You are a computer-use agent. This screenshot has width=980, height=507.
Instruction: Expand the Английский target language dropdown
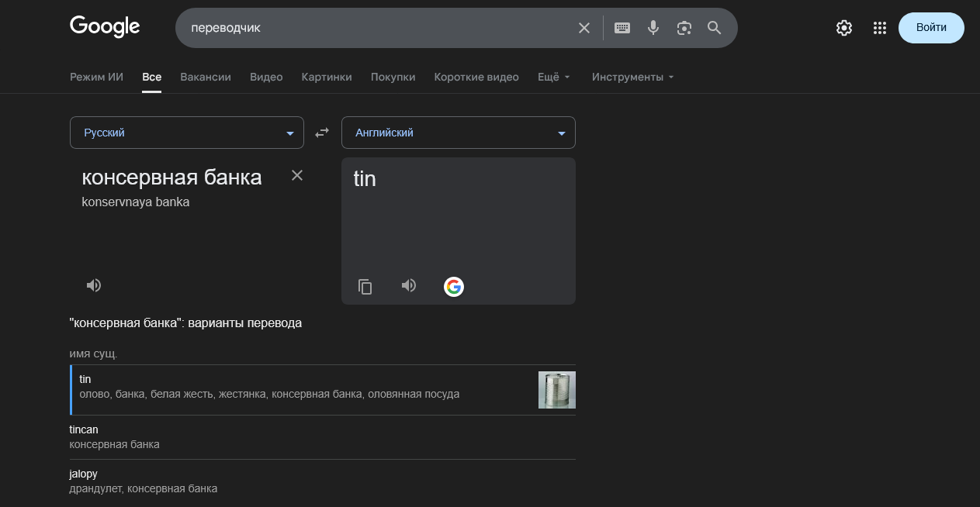click(x=458, y=133)
